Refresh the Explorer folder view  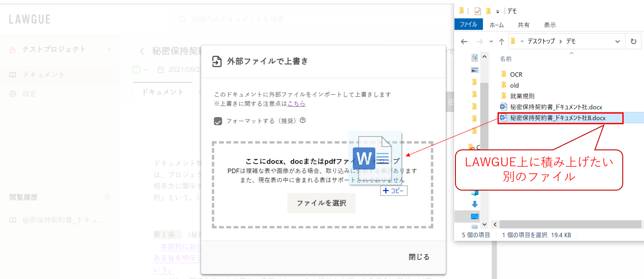[x=633, y=41]
